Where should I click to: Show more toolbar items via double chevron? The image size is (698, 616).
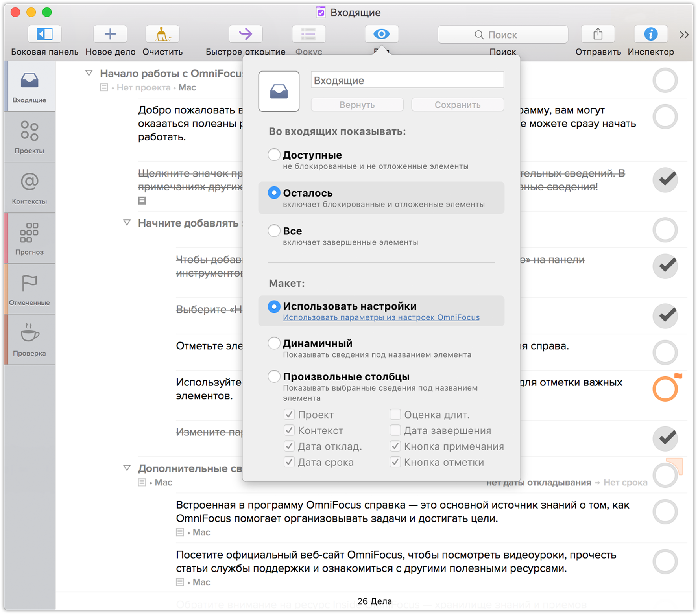click(684, 35)
